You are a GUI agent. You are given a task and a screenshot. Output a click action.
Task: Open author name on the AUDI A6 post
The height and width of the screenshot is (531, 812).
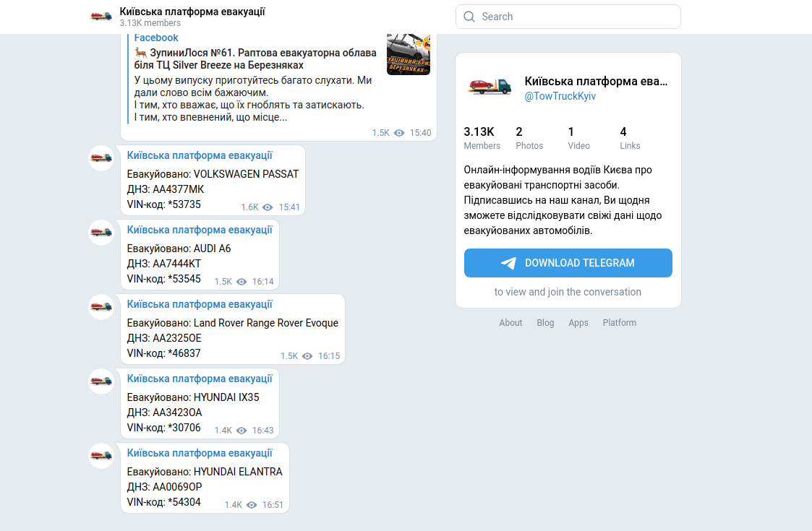click(200, 230)
